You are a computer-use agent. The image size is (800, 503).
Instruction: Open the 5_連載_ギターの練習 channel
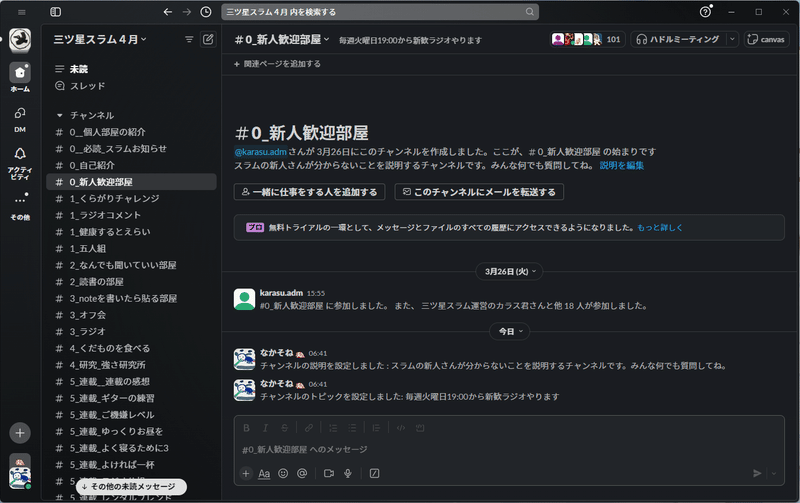pos(132,398)
